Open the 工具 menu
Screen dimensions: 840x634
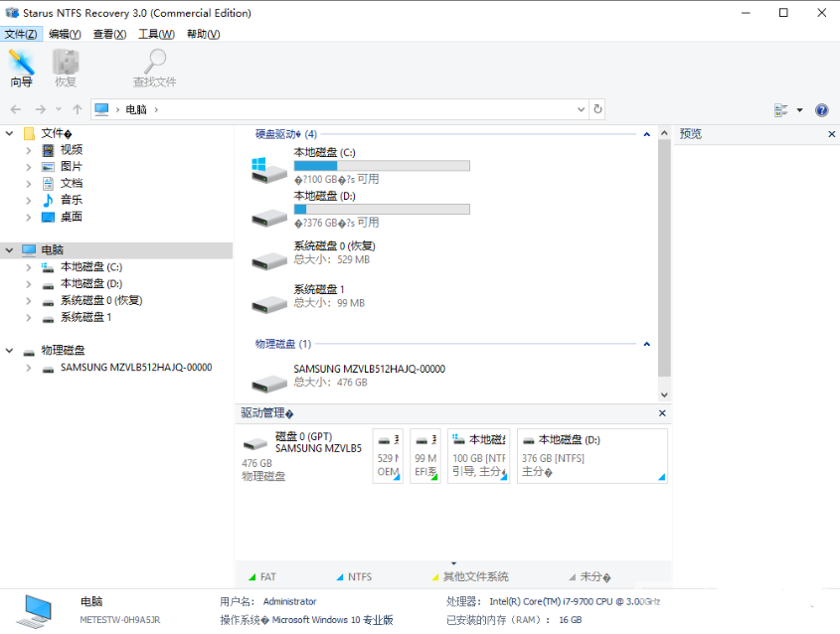tap(156, 34)
